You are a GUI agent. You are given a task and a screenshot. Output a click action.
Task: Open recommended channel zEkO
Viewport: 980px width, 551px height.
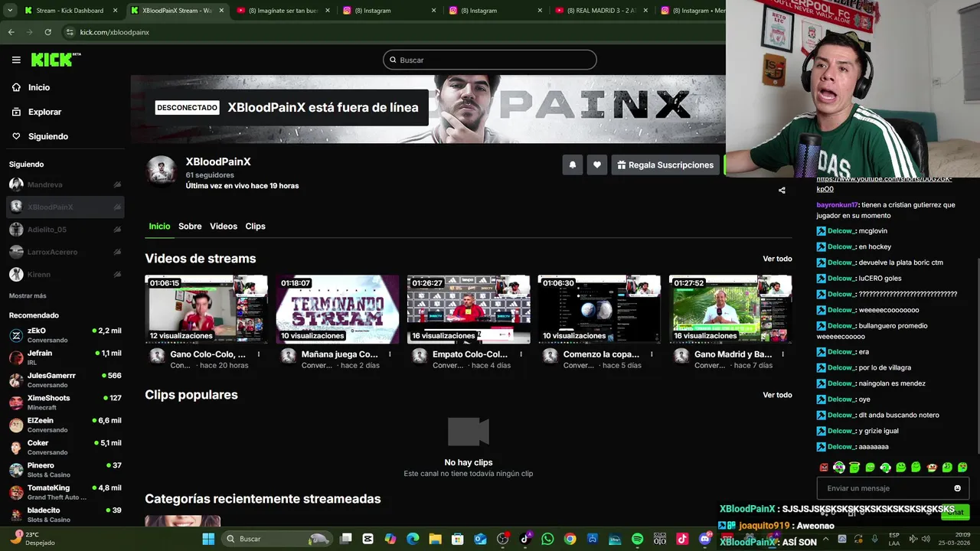click(x=65, y=335)
